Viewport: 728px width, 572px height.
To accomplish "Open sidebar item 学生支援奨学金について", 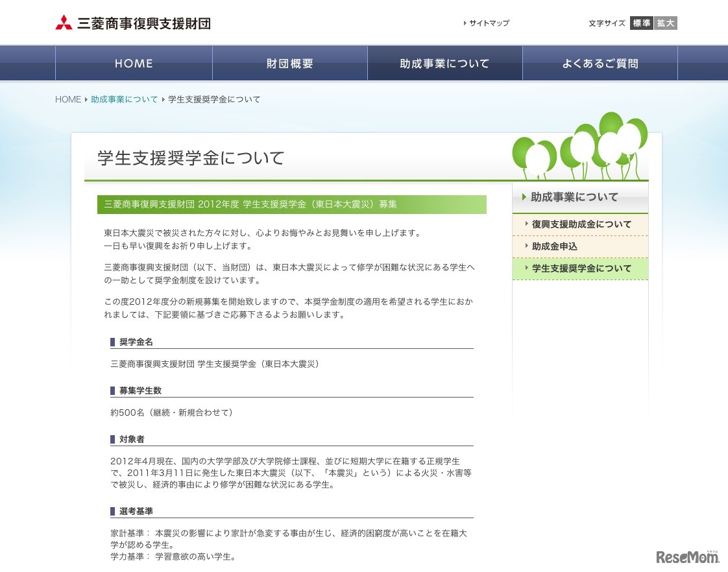I will 580,268.
